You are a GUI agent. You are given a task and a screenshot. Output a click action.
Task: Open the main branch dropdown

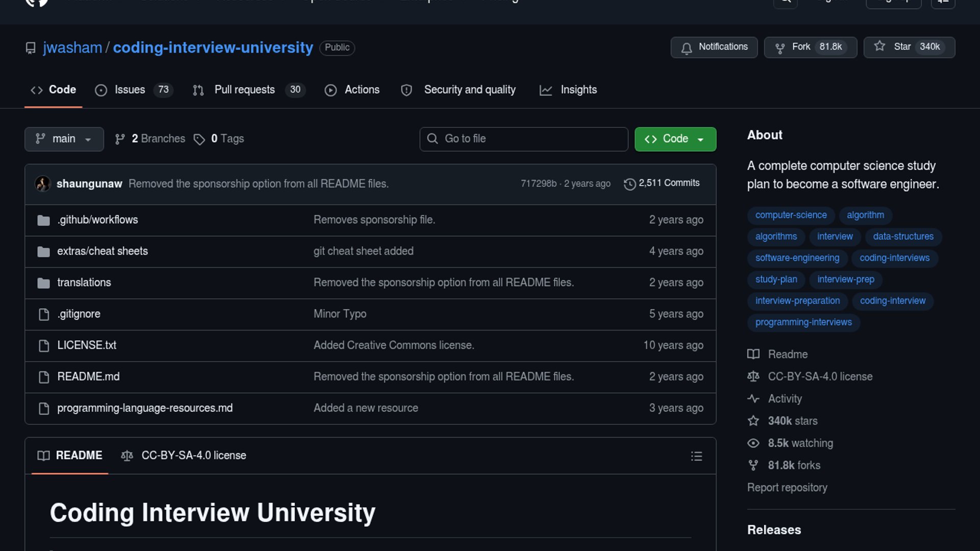point(64,139)
